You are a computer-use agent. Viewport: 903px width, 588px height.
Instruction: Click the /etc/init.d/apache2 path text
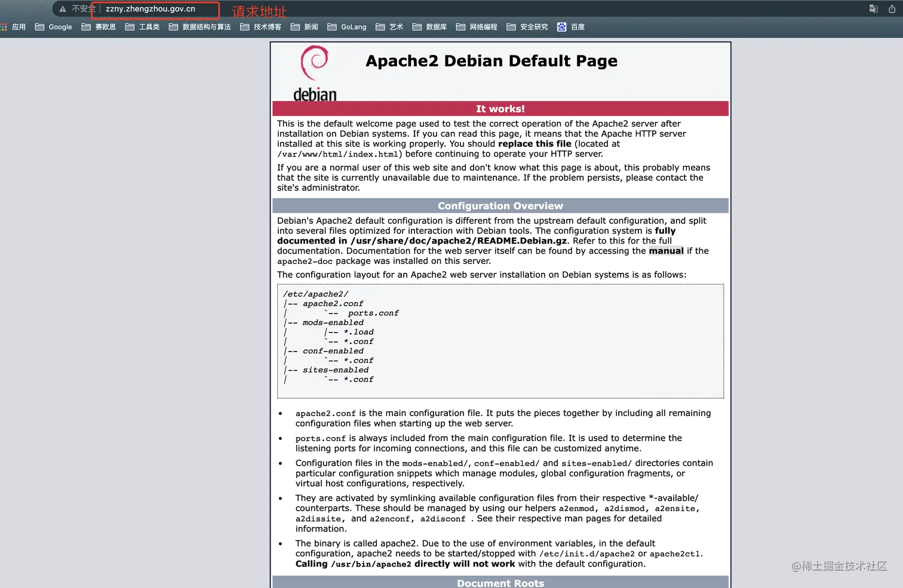click(587, 554)
